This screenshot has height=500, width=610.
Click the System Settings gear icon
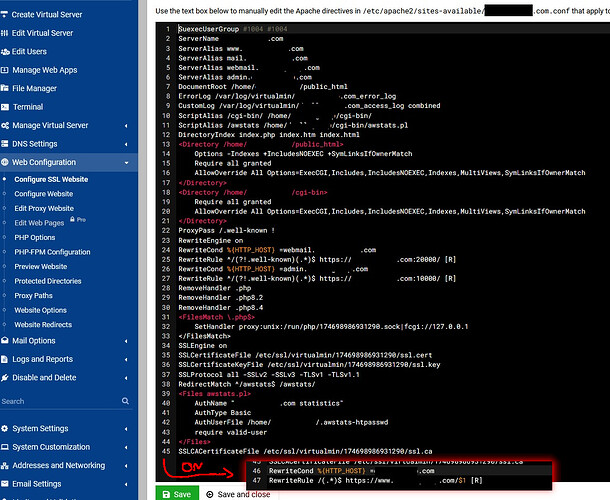[5, 428]
